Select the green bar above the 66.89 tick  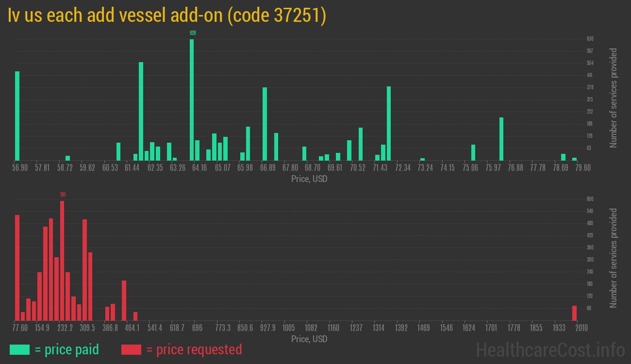[x=265, y=124]
